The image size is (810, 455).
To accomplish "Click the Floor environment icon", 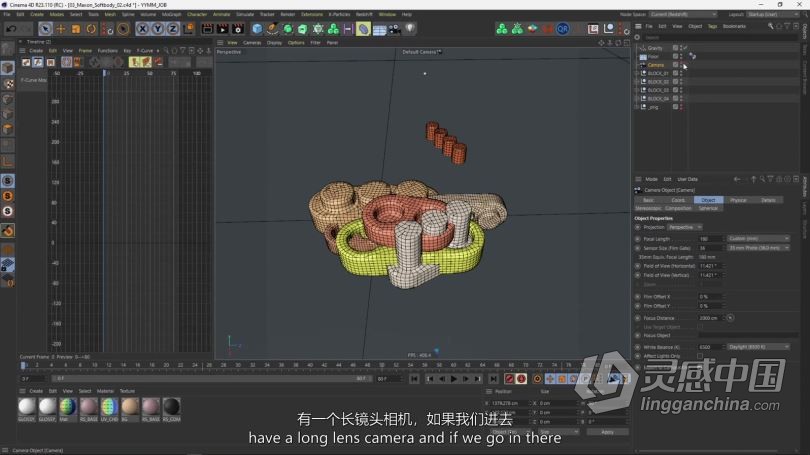I will (379, 29).
